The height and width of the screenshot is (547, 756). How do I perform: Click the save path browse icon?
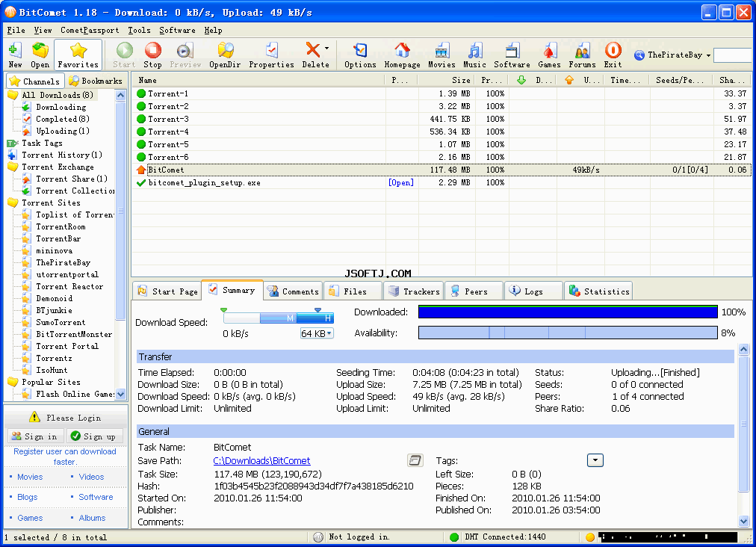tap(415, 460)
